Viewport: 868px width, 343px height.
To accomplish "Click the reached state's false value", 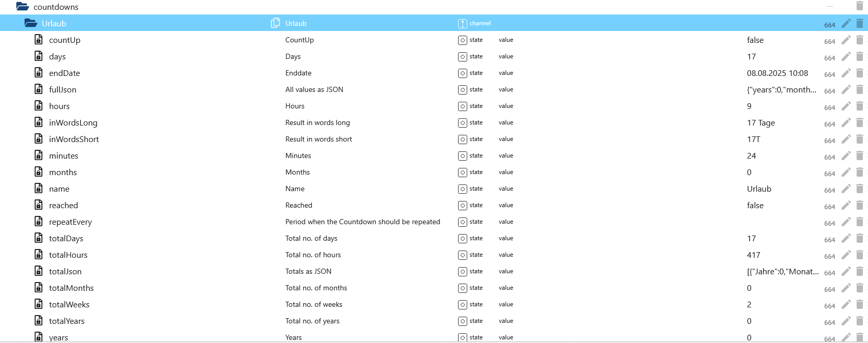I will pyautogui.click(x=755, y=205).
